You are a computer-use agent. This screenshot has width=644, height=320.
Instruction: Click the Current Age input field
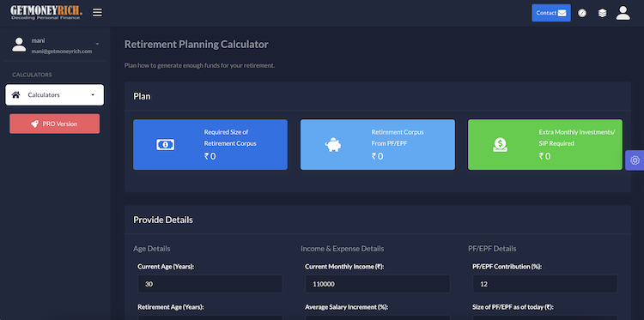click(x=210, y=284)
